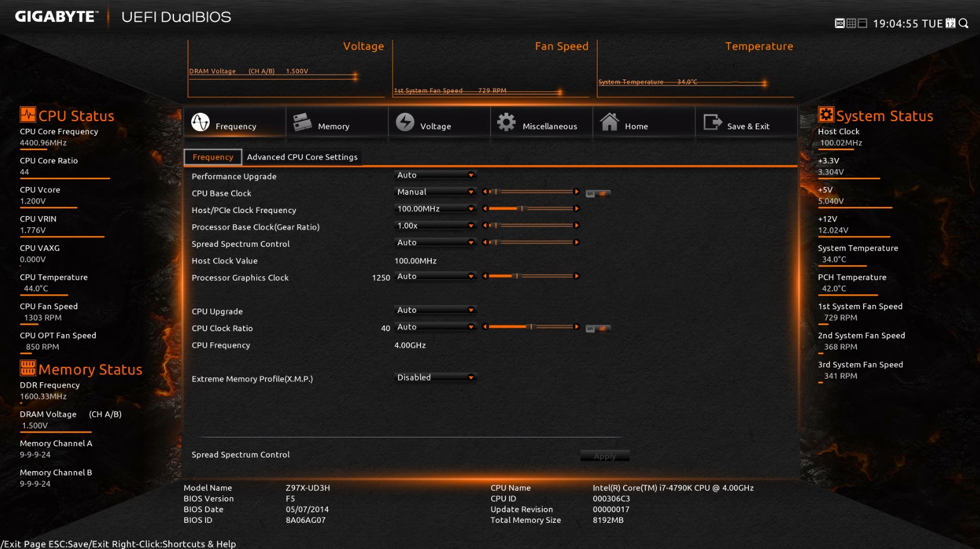Toggle the CPU Base Clock on/off switch
The height and width of the screenshot is (549, 980).
tap(598, 193)
